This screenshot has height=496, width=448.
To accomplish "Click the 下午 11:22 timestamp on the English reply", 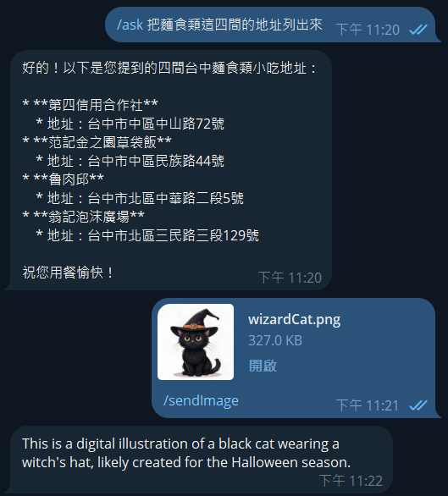I will (351, 481).
